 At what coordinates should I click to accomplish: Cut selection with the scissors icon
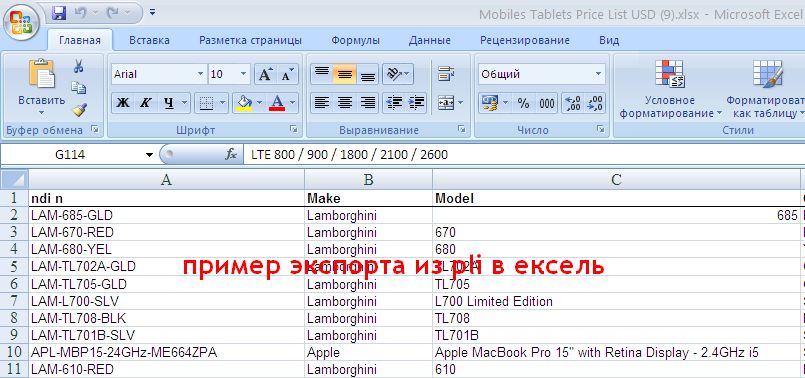pyautogui.click(x=79, y=66)
